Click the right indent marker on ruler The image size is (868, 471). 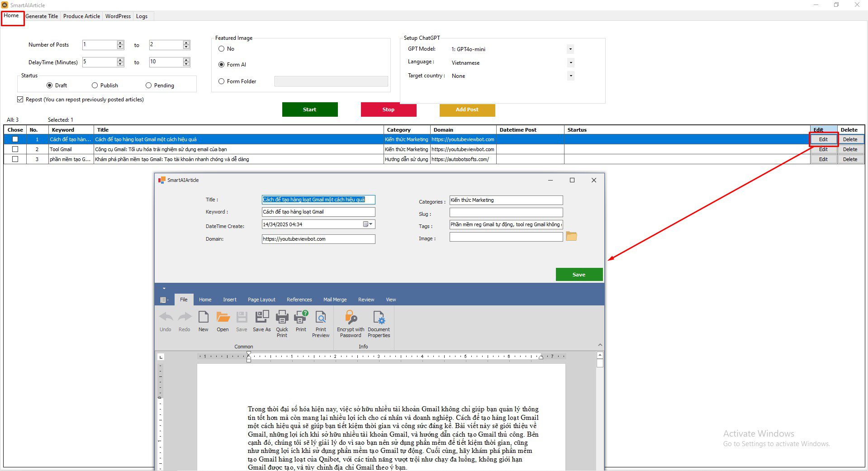541,357
